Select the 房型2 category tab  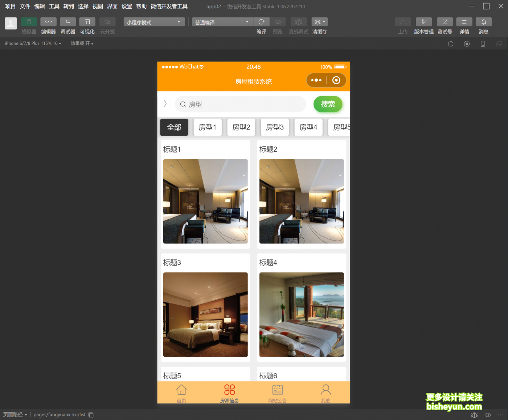[241, 127]
